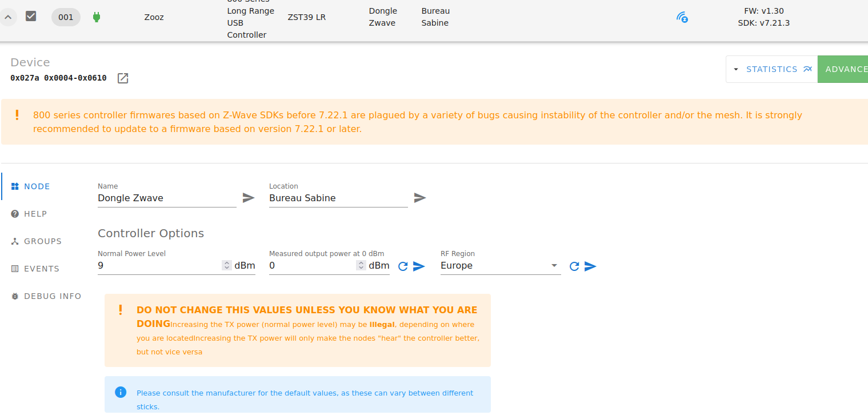Click the Z-Wave signal status icon

point(682,17)
